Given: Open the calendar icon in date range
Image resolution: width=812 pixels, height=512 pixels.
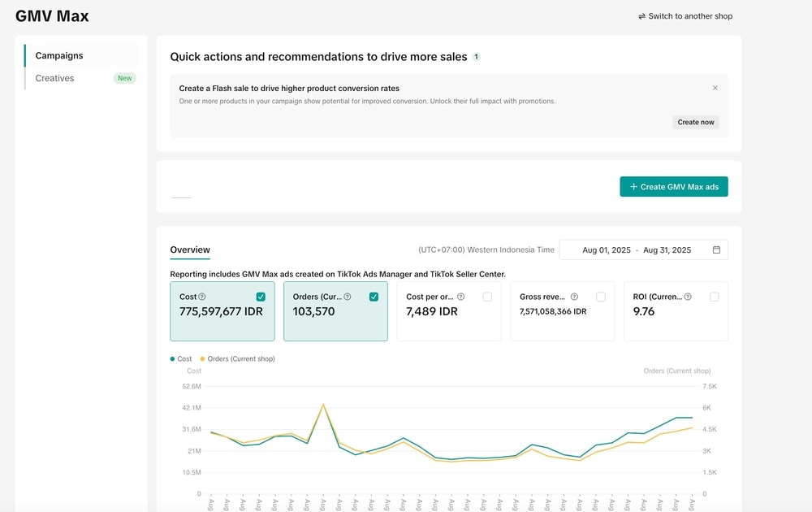Looking at the screenshot, I should coord(716,250).
